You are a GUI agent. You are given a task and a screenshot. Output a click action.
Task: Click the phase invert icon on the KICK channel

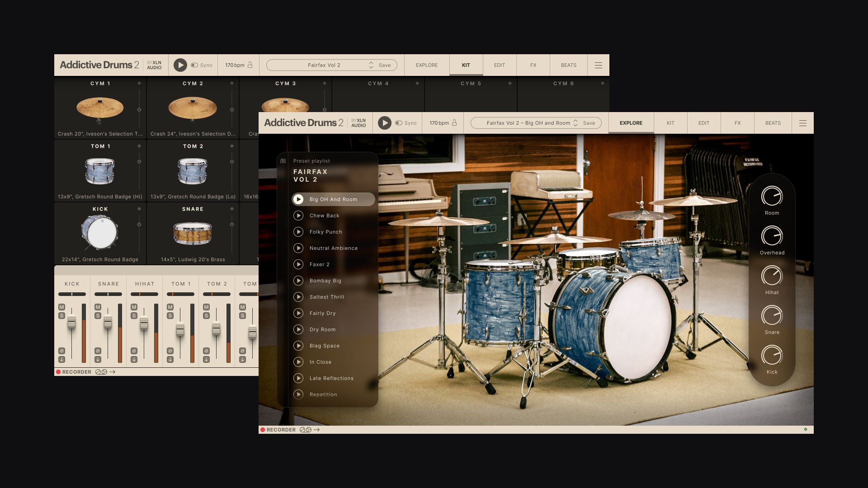pyautogui.click(x=61, y=351)
